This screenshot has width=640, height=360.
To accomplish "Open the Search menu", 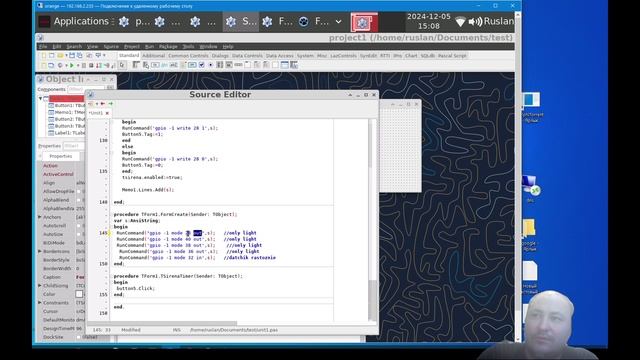I will pyautogui.click(x=74, y=47).
